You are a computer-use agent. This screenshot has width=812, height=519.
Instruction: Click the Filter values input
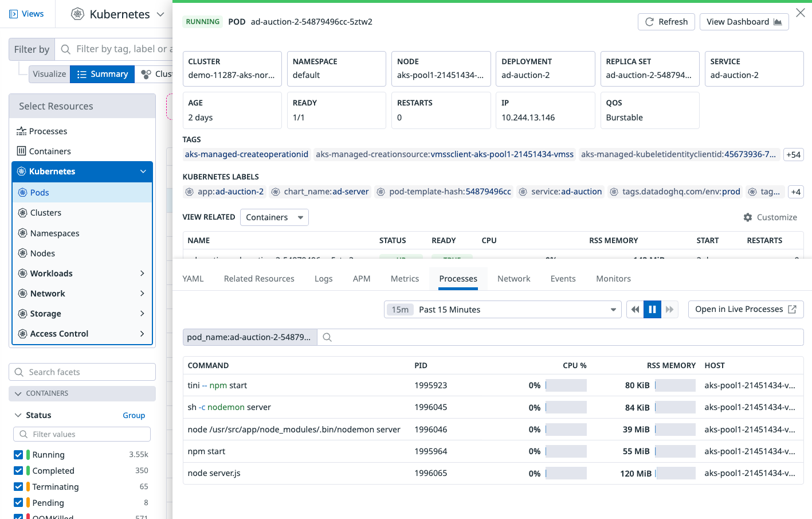[x=82, y=434]
